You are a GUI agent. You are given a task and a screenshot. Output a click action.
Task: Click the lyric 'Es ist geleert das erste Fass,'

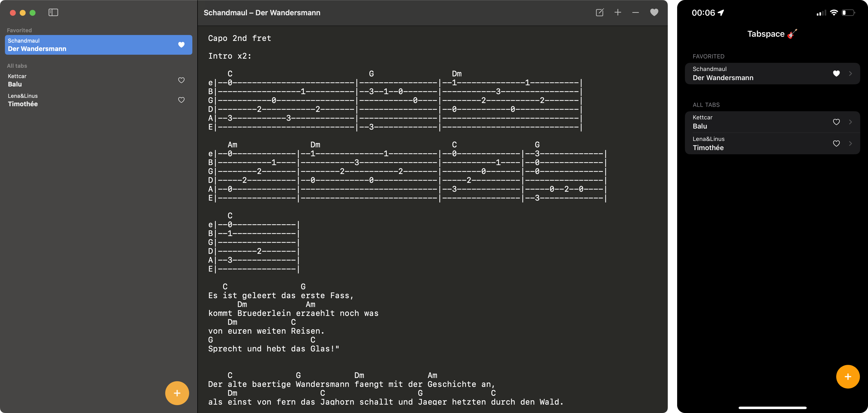pos(281,295)
